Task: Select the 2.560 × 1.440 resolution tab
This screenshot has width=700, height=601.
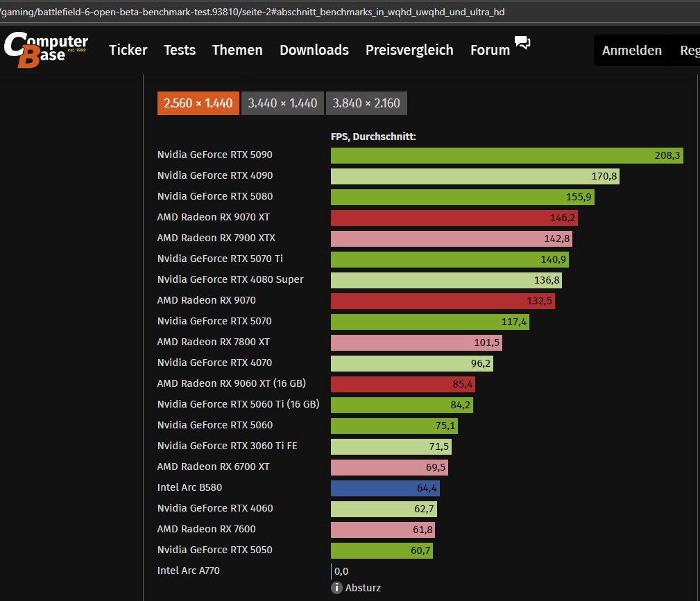Action: [198, 103]
